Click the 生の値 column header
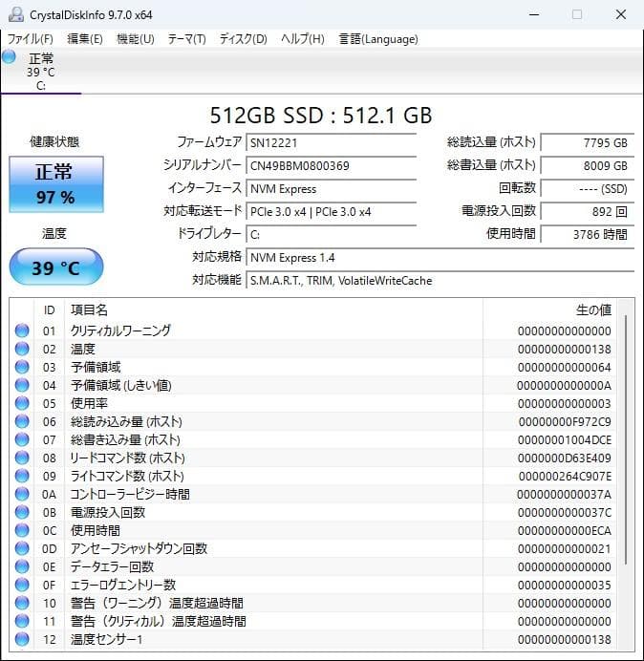 tap(593, 310)
